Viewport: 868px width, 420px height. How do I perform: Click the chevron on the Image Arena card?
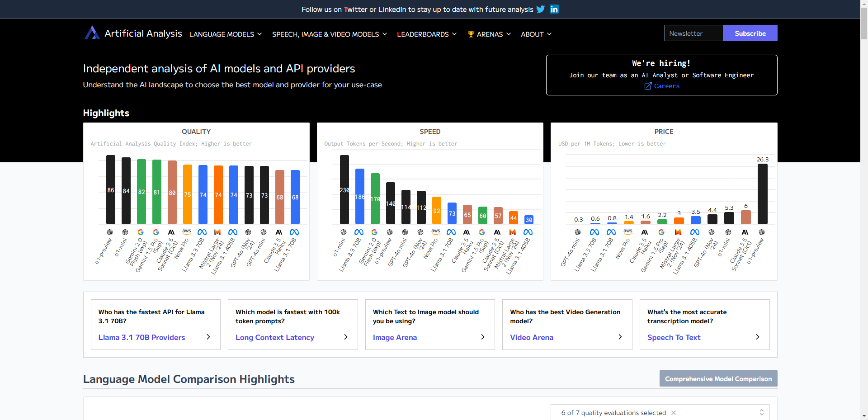[x=482, y=337]
